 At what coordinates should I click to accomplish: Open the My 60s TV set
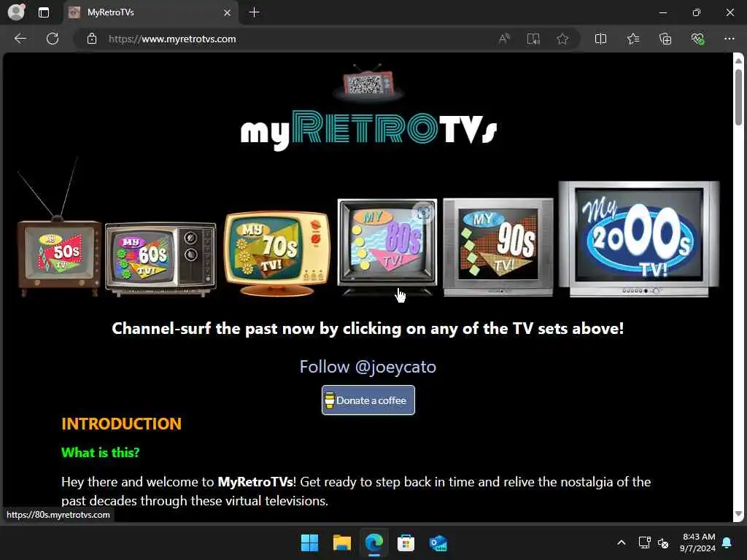click(160, 259)
